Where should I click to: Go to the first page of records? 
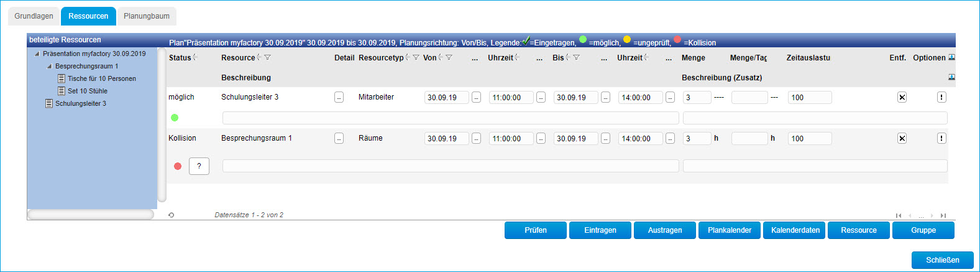899,215
